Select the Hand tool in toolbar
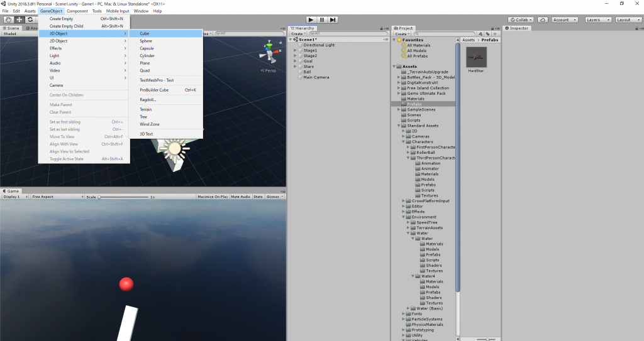644x341 pixels. 8,19
